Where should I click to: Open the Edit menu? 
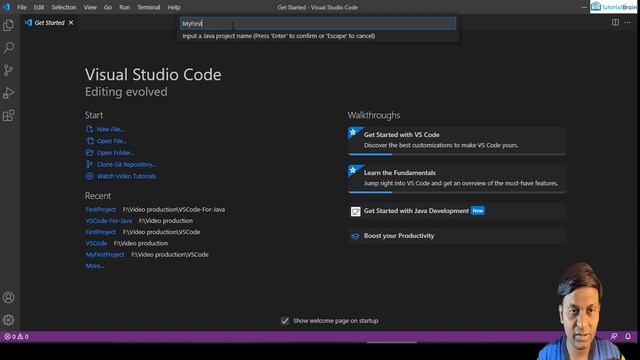[39, 7]
